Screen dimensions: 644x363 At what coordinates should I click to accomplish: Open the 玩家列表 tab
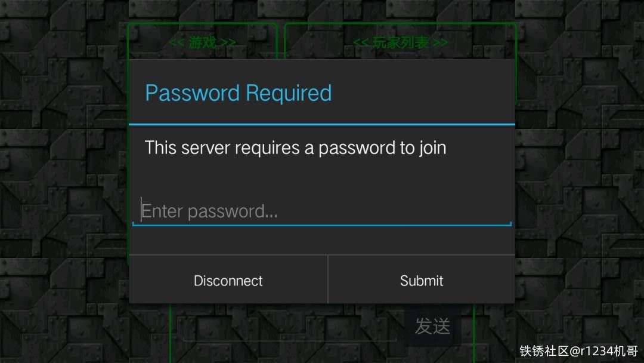[400, 42]
